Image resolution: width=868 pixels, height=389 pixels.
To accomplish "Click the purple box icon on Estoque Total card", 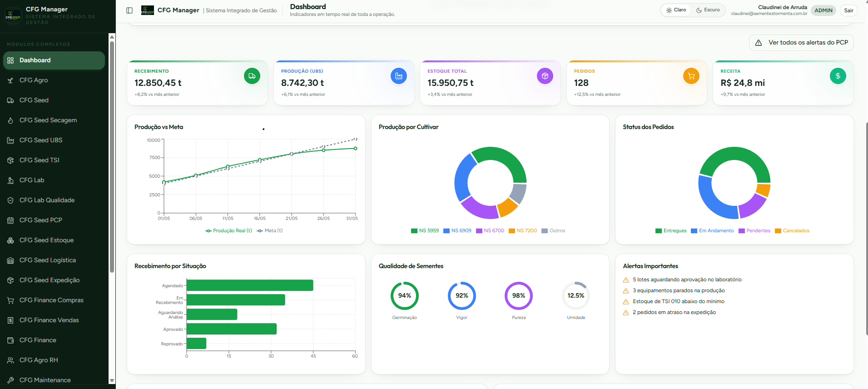I will pyautogui.click(x=545, y=76).
